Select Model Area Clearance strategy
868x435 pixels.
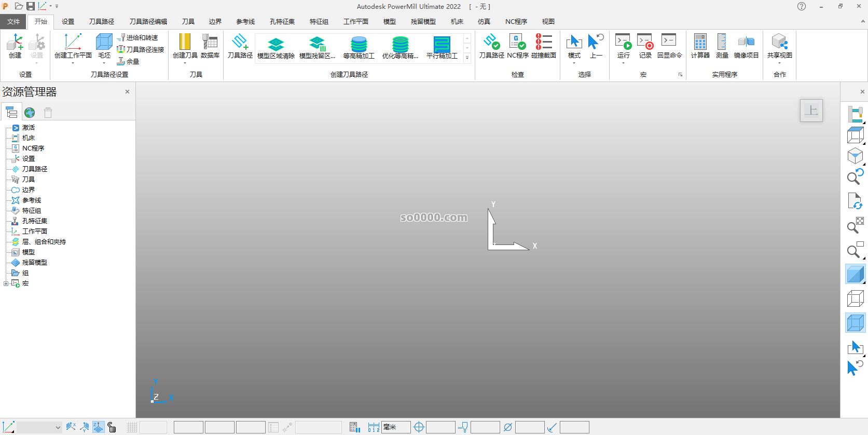point(275,48)
